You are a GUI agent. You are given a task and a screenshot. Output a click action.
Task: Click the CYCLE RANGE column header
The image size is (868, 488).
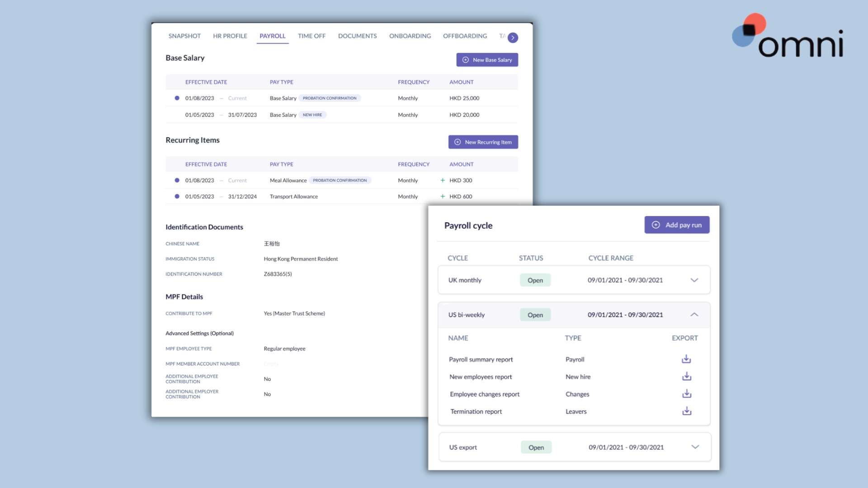(x=611, y=258)
